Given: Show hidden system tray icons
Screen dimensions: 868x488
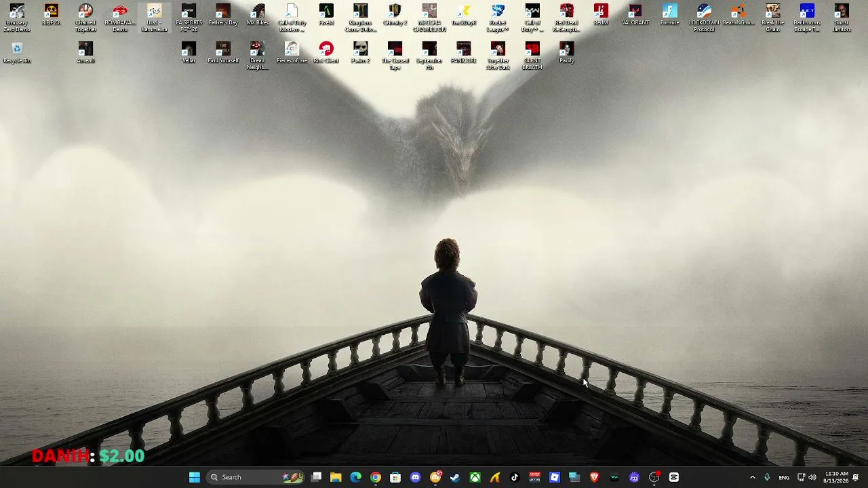Looking at the screenshot, I should coord(752,477).
